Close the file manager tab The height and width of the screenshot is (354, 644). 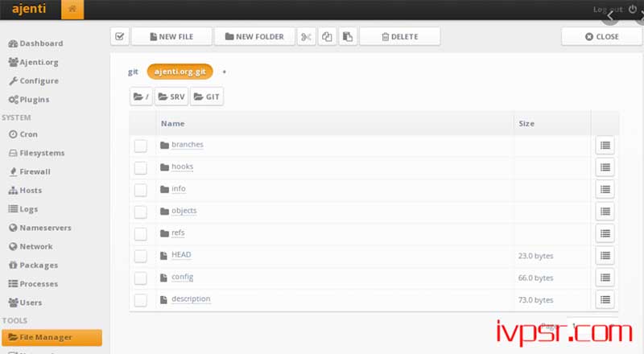click(601, 36)
